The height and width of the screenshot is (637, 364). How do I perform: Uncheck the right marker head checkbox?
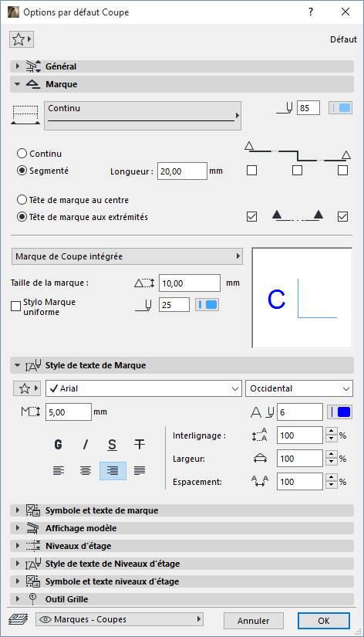point(342,216)
